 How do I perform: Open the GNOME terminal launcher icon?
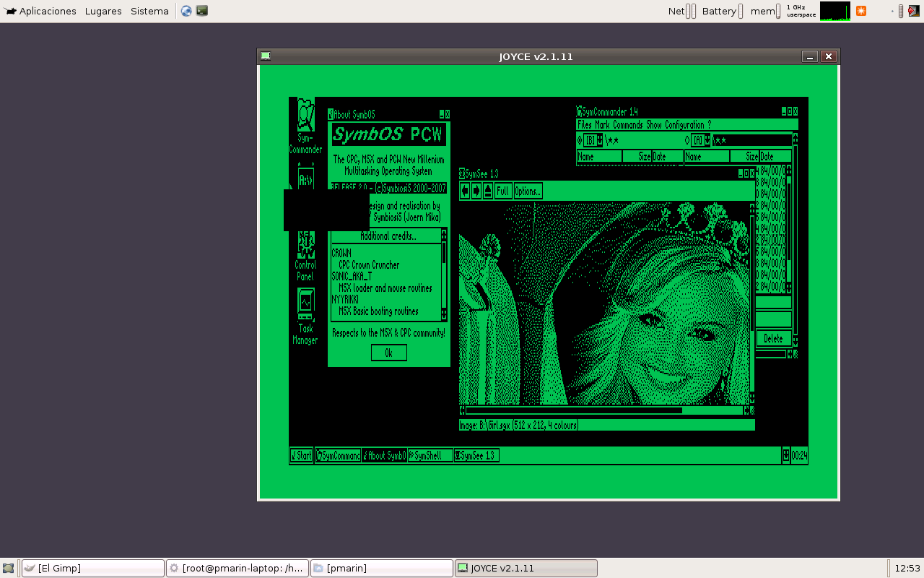(x=202, y=11)
